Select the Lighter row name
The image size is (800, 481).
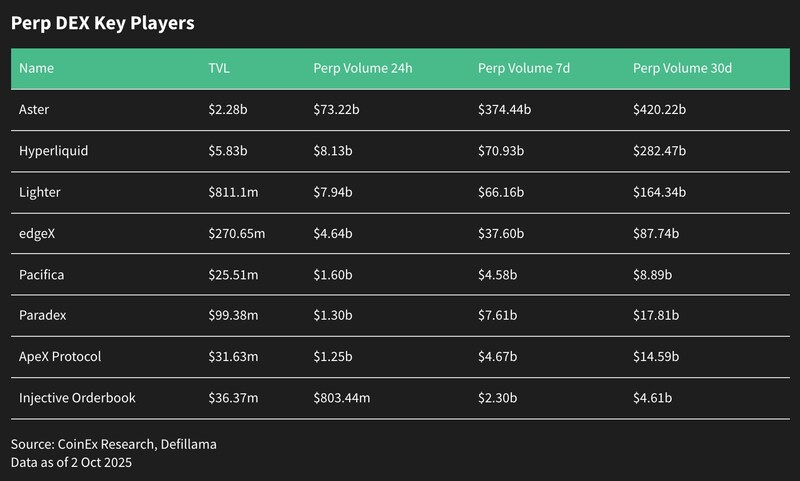[x=39, y=191]
